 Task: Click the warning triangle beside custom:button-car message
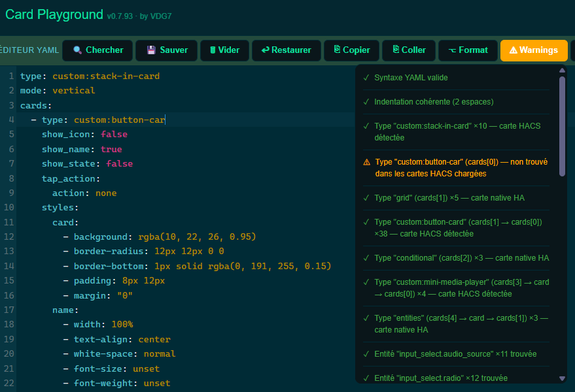pyautogui.click(x=366, y=162)
